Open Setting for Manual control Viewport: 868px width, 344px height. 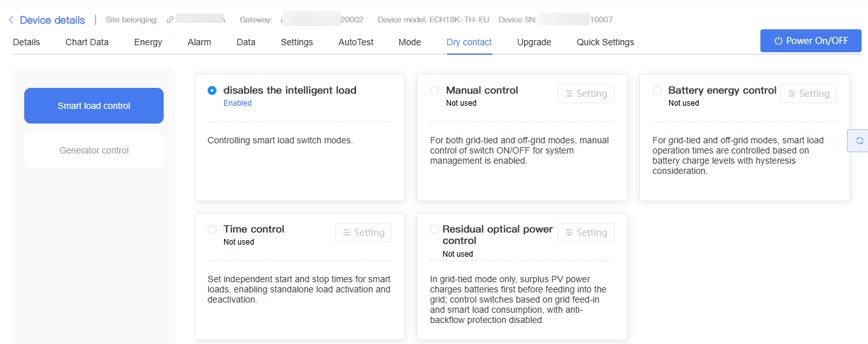pos(586,94)
